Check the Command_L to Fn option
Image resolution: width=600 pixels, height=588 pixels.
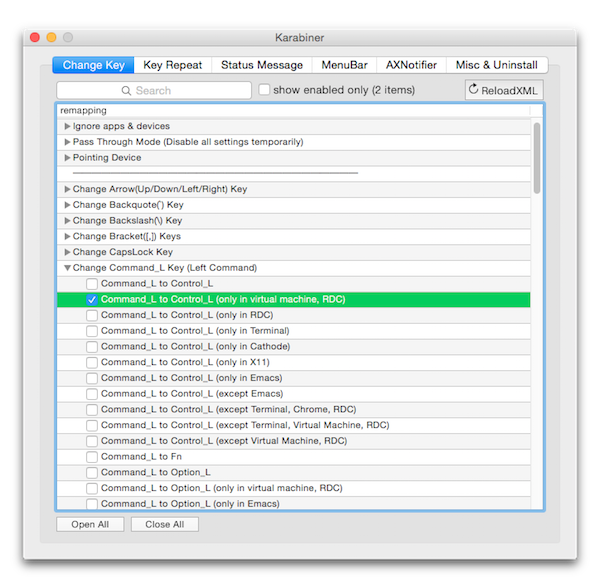click(x=92, y=456)
